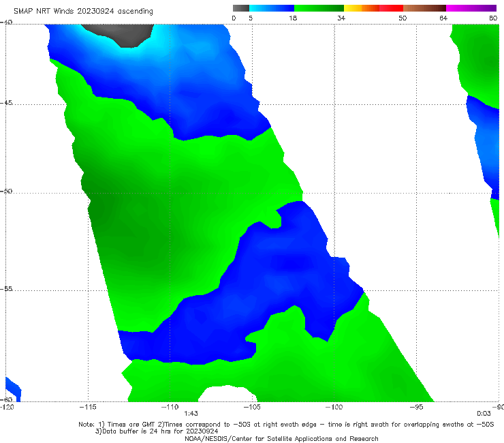Click the blue 5-18 colorbar segment
Viewport: 504px width, 443px height.
[x=272, y=8]
